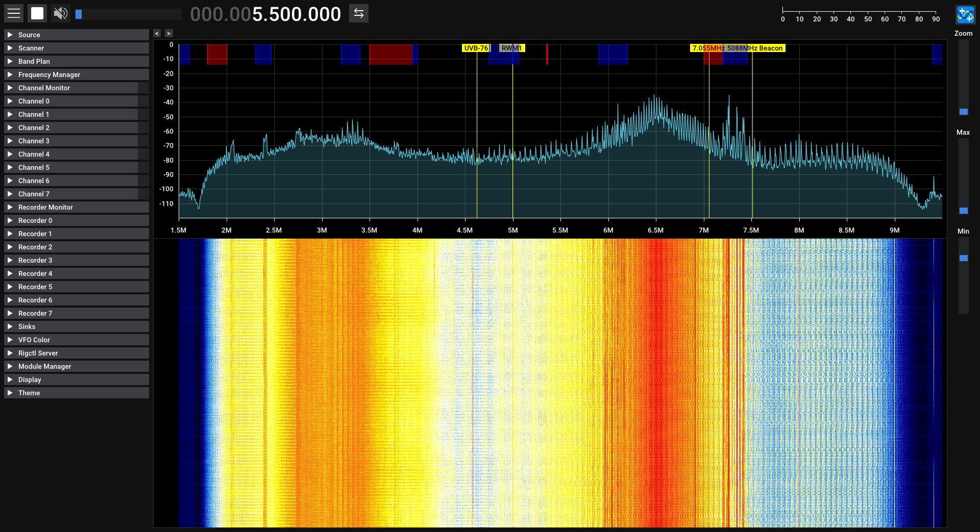The image size is (980, 532).
Task: Unmute the audio speaker icon
Action: pyautogui.click(x=61, y=14)
